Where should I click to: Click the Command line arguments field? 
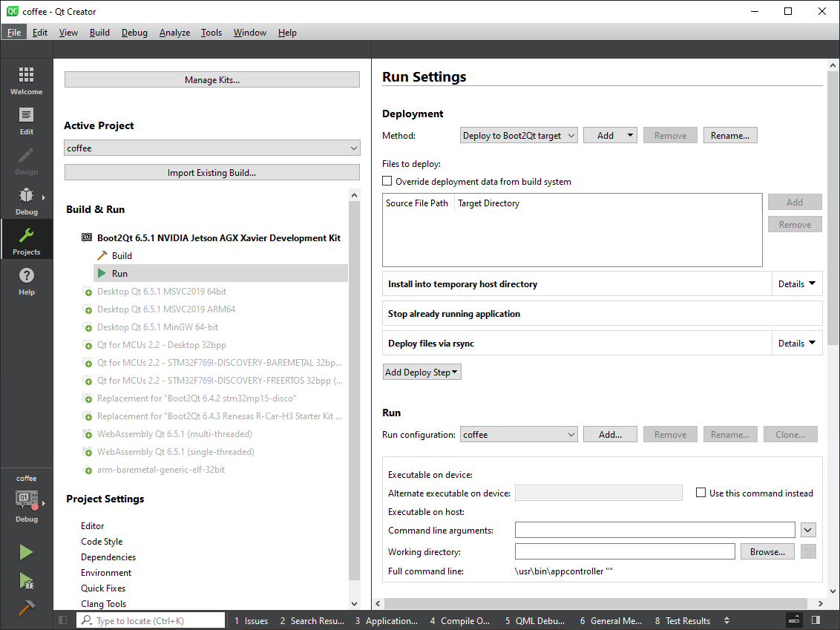(654, 530)
